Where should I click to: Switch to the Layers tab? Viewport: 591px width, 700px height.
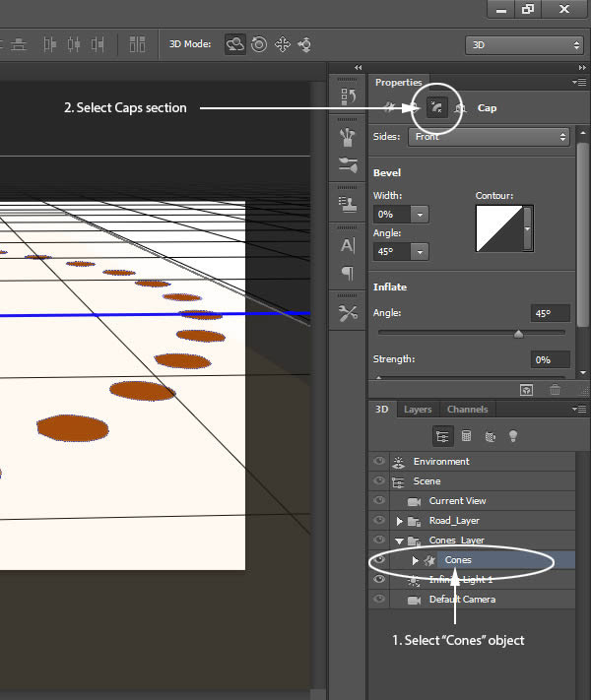[x=418, y=410]
